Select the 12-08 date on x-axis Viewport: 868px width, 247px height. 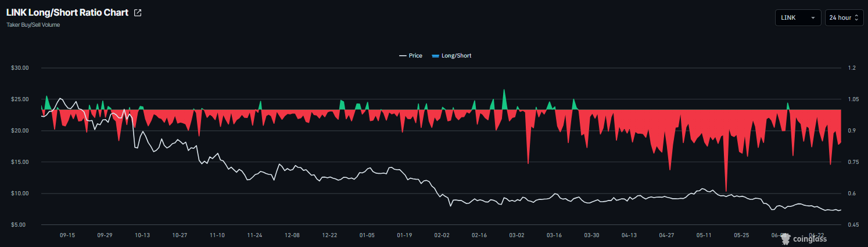tap(292, 235)
